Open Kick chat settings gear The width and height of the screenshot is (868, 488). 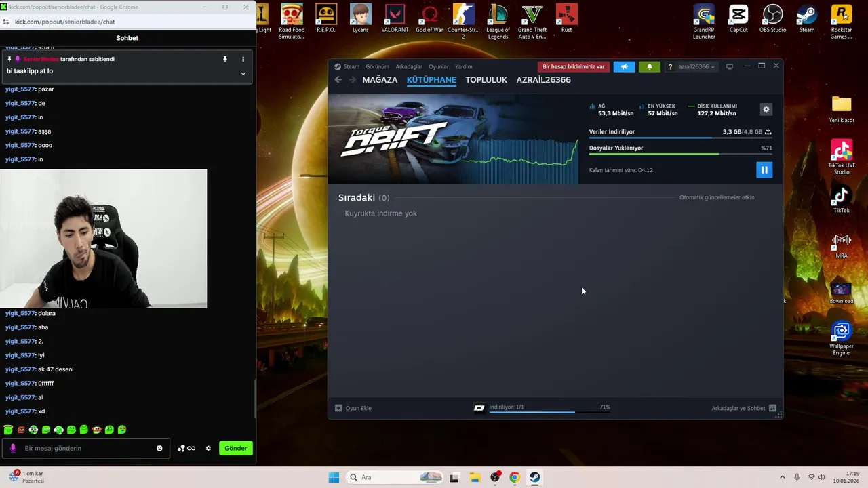click(208, 448)
